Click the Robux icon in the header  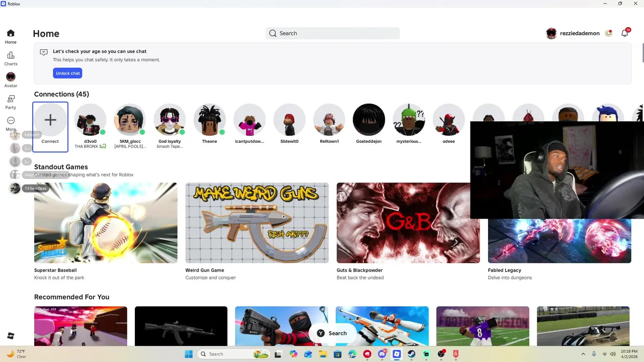pos(609,33)
